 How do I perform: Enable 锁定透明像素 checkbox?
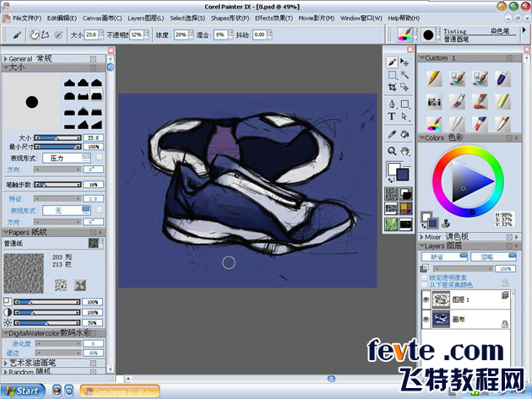point(424,278)
